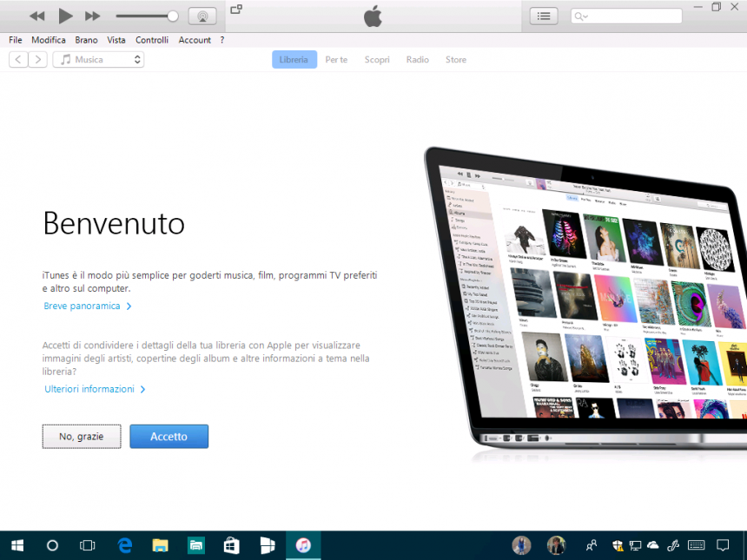Open the AirPlay output button
The image size is (747, 560).
(202, 16)
